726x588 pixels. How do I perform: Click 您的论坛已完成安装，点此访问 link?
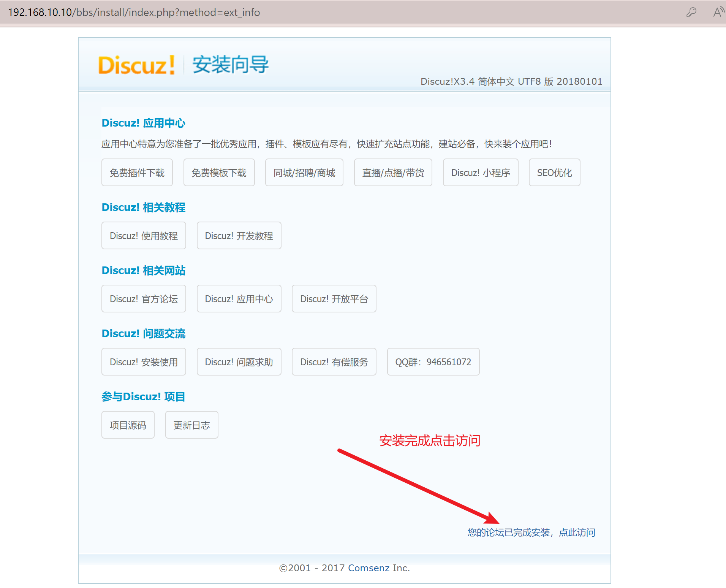pos(531,533)
